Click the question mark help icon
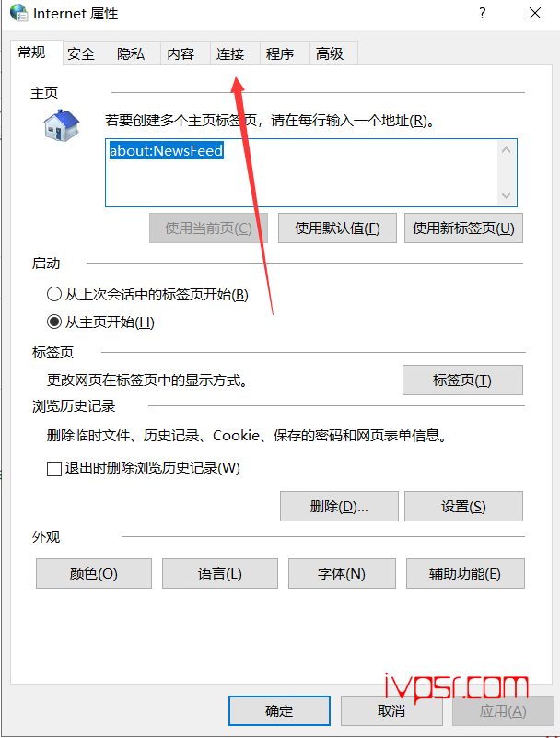This screenshot has width=560, height=738. (483, 13)
